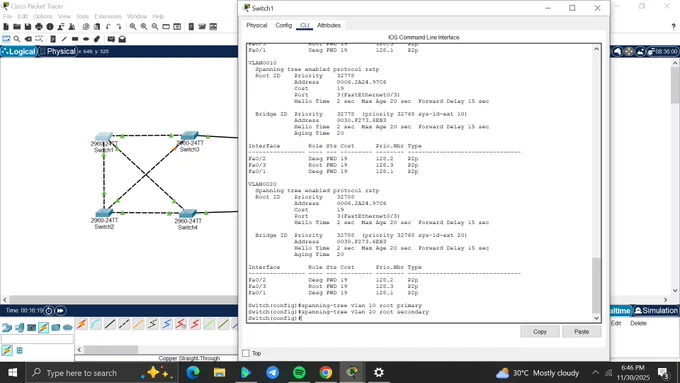Click the Save floppy disk icon
Screen dimensions: 680x383
[28, 27]
